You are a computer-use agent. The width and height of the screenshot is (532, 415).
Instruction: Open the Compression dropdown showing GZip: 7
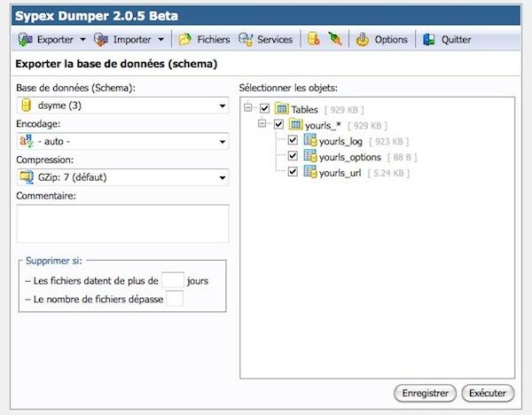[x=123, y=177]
